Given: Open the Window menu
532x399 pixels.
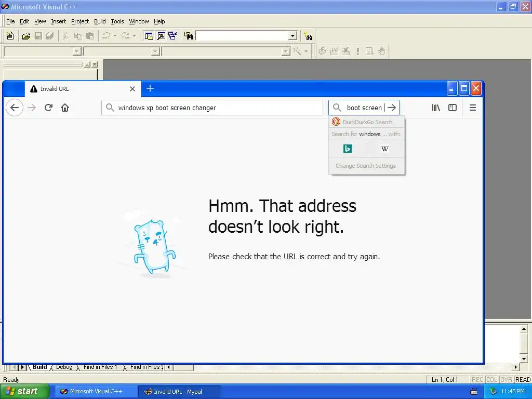Looking at the screenshot, I should (x=139, y=21).
